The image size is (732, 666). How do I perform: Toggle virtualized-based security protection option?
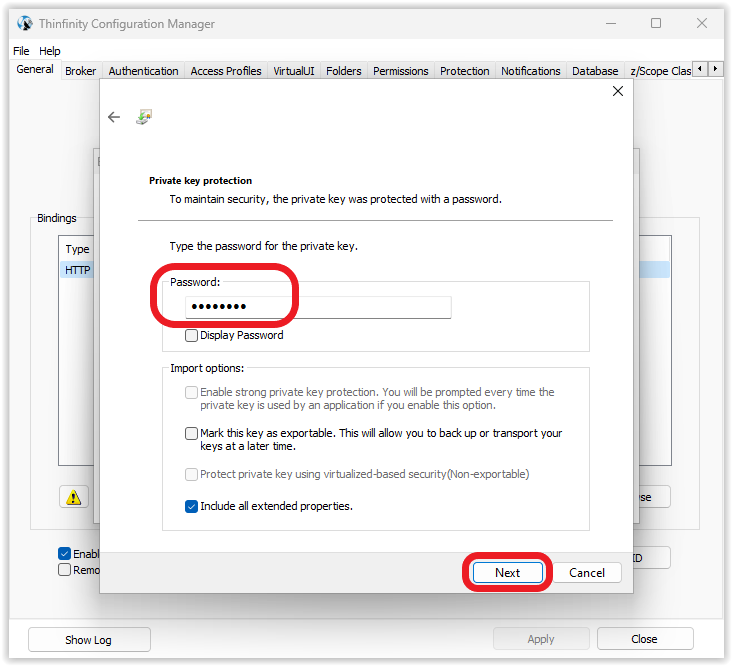[x=191, y=475]
